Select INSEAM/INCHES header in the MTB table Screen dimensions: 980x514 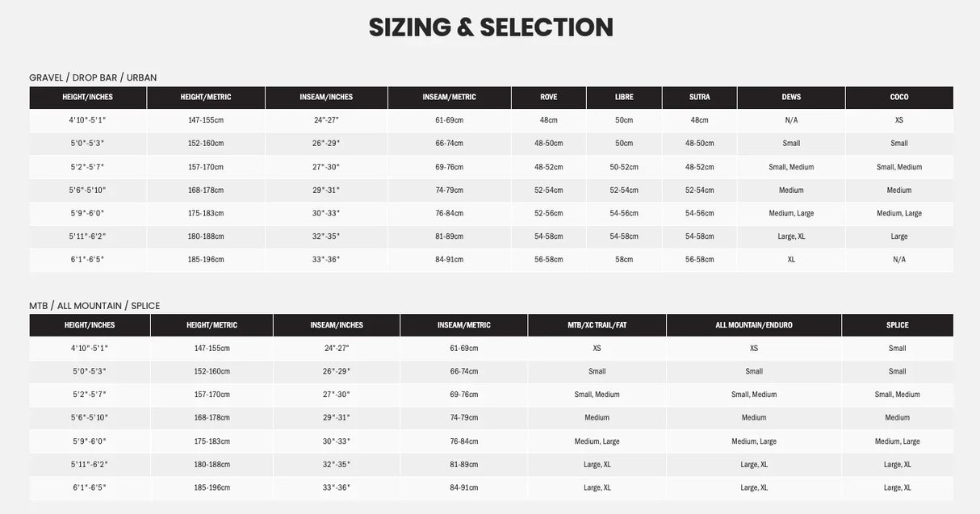[337, 325]
